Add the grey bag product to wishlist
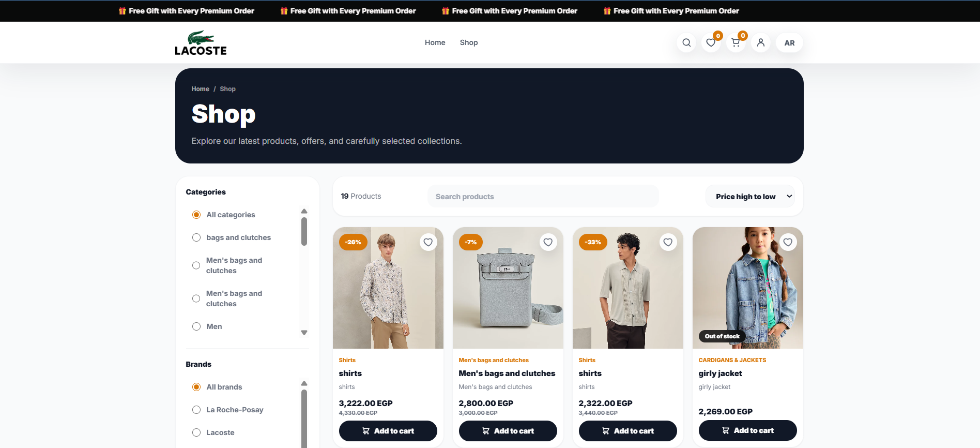This screenshot has width=980, height=448. 548,242
